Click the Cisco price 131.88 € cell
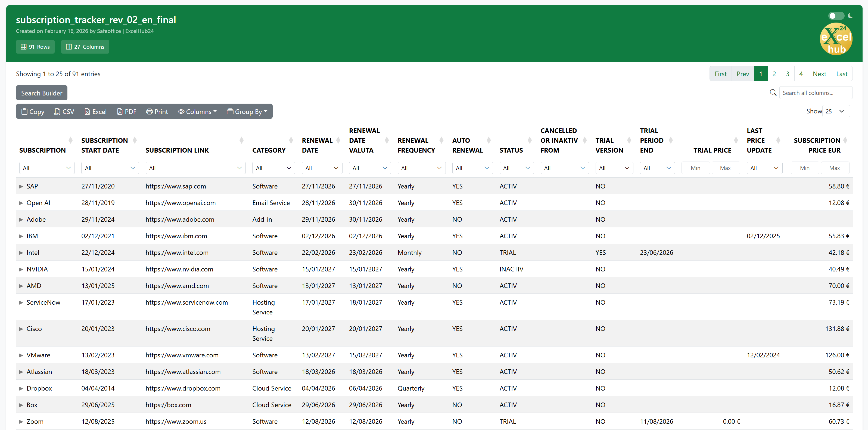 (x=837, y=329)
